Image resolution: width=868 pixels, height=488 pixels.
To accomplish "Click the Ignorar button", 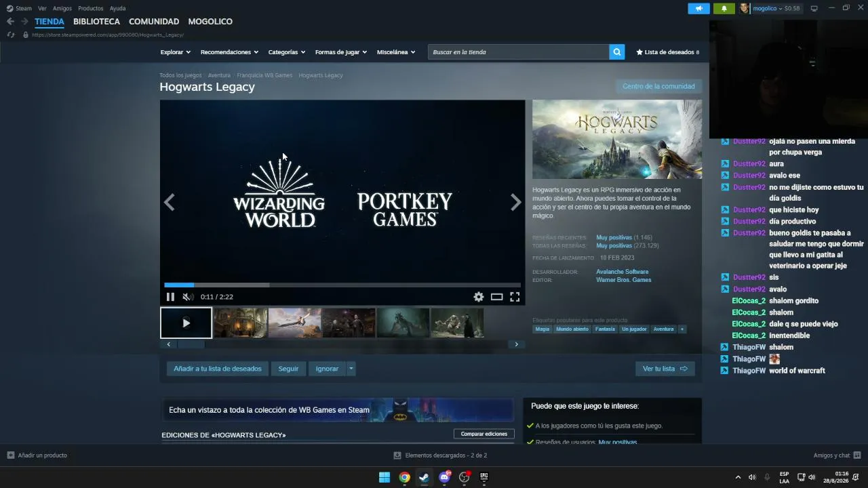I will [327, 369].
